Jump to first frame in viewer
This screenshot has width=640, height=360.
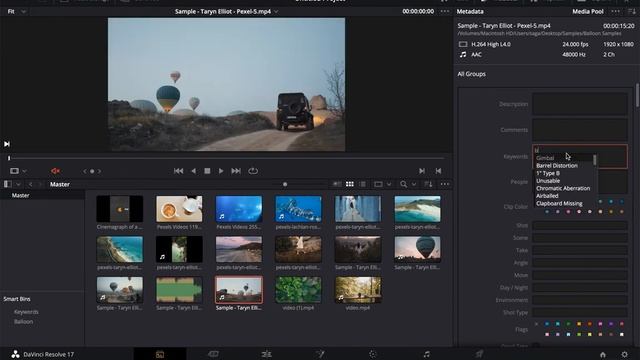click(x=178, y=171)
